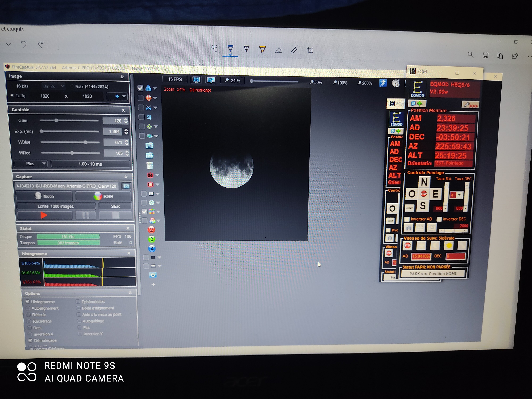Viewport: 532px width, 399px height.
Task: Select the crop tool in top toolbar
Action: (310, 50)
